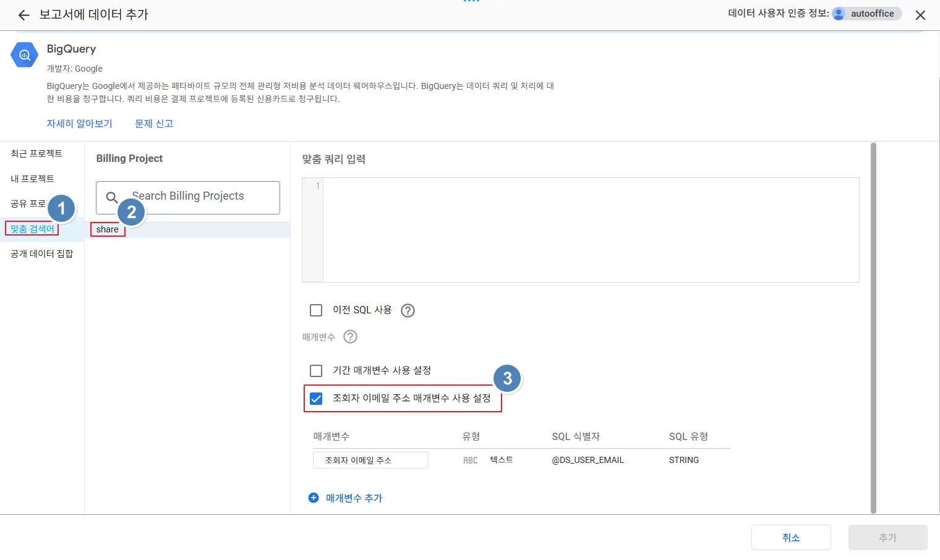Click the Search Billing Projects field
940x560 pixels.
coord(188,197)
